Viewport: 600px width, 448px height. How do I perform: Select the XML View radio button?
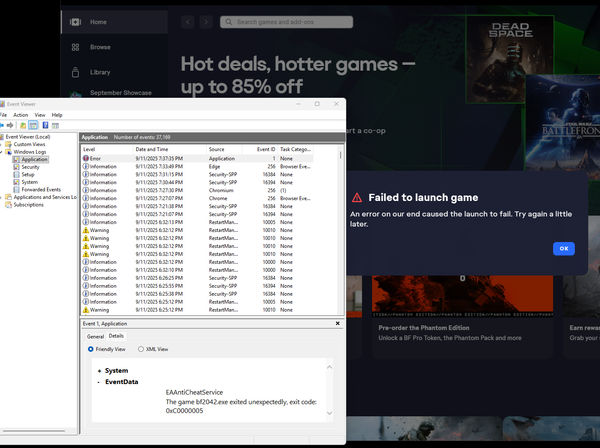[141, 349]
